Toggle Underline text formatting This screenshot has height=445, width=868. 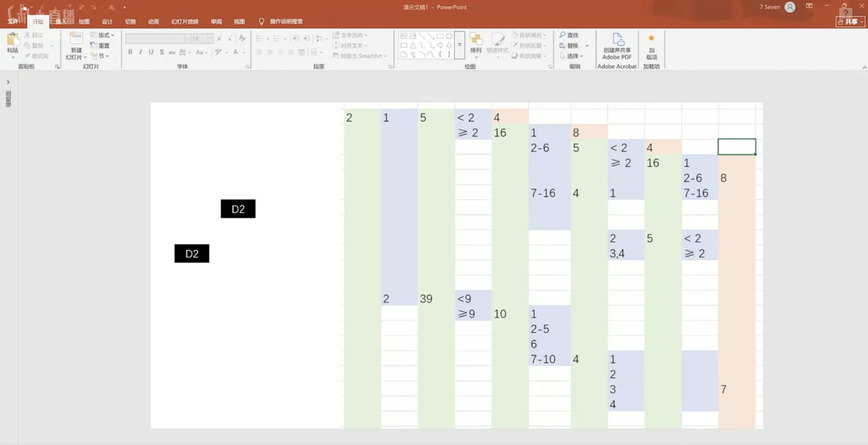click(151, 52)
